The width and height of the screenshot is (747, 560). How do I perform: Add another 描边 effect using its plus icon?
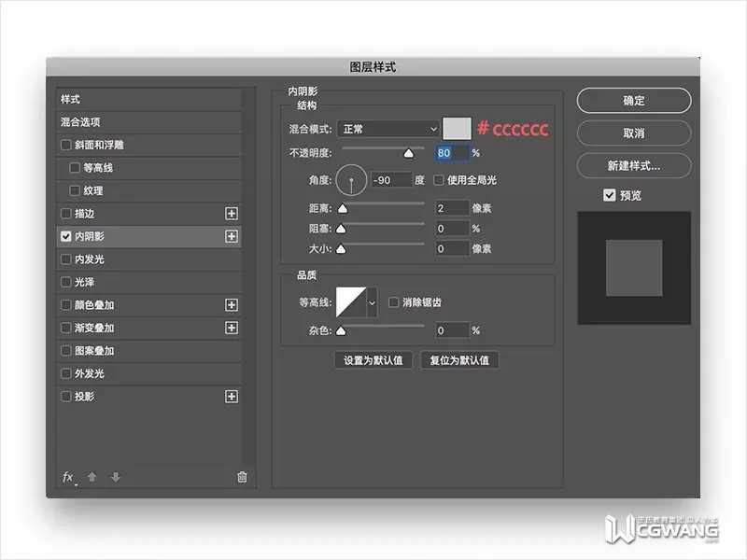pos(232,214)
